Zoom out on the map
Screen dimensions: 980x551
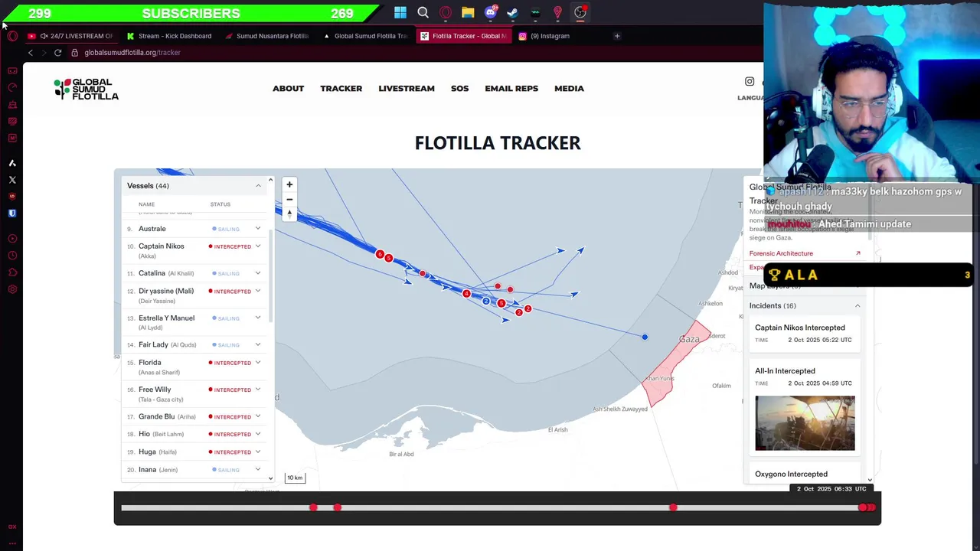(x=289, y=199)
